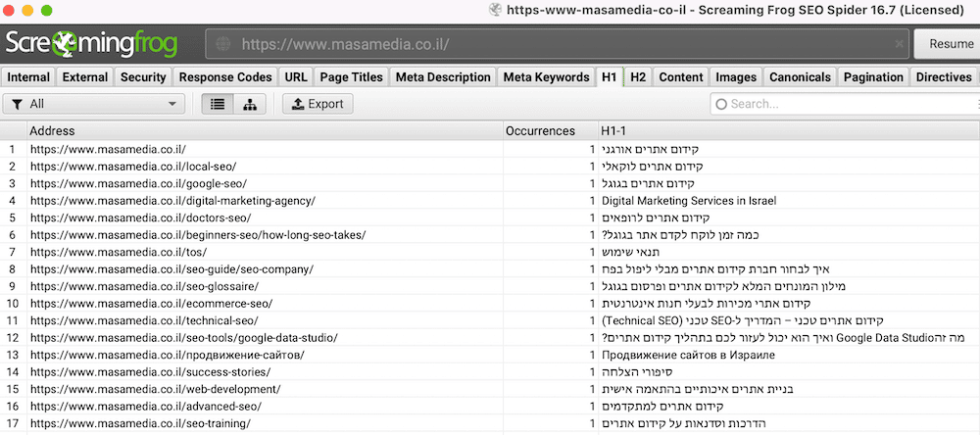The width and height of the screenshot is (980, 435).
Task: Open the Images tab
Action: [736, 76]
